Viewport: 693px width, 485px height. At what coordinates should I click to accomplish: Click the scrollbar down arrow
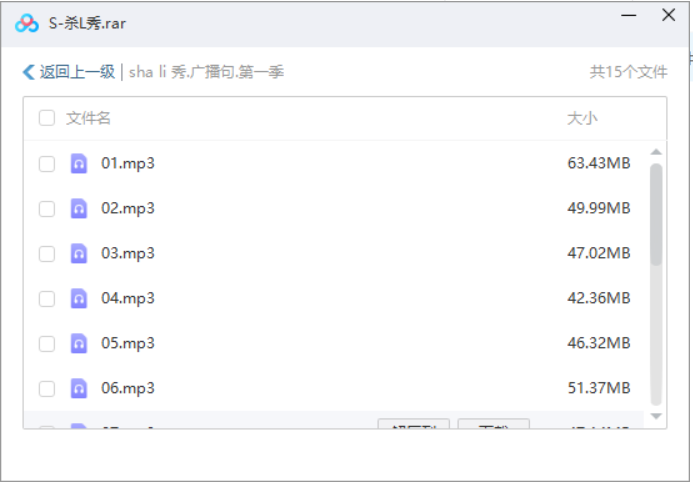(656, 415)
